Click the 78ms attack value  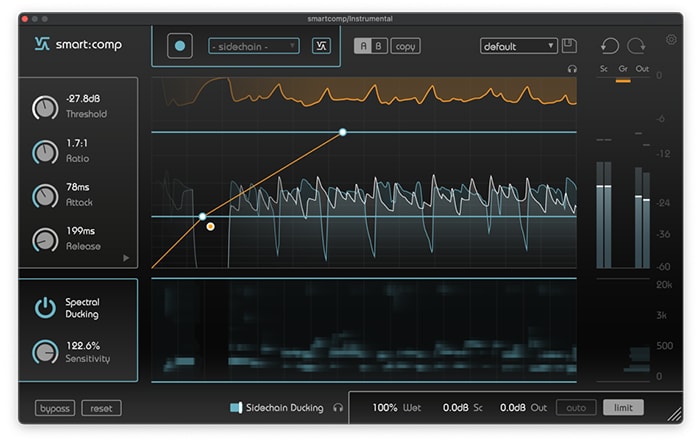point(78,187)
